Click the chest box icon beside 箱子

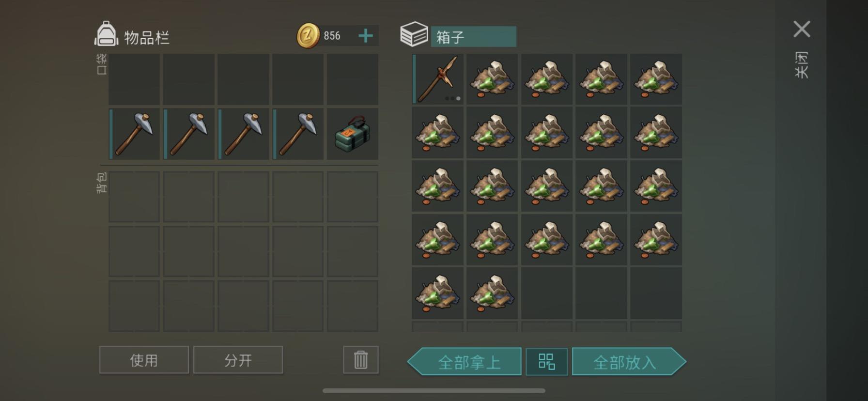[x=414, y=34]
